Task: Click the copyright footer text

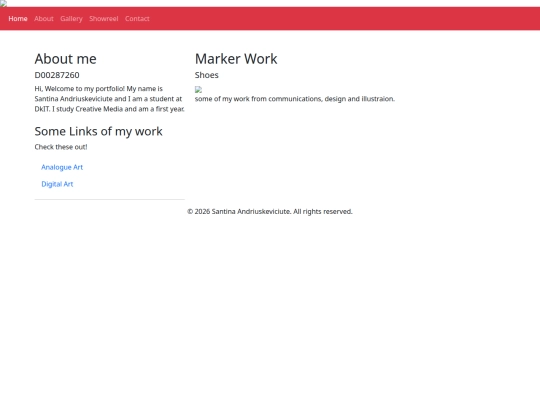Action: [270, 211]
